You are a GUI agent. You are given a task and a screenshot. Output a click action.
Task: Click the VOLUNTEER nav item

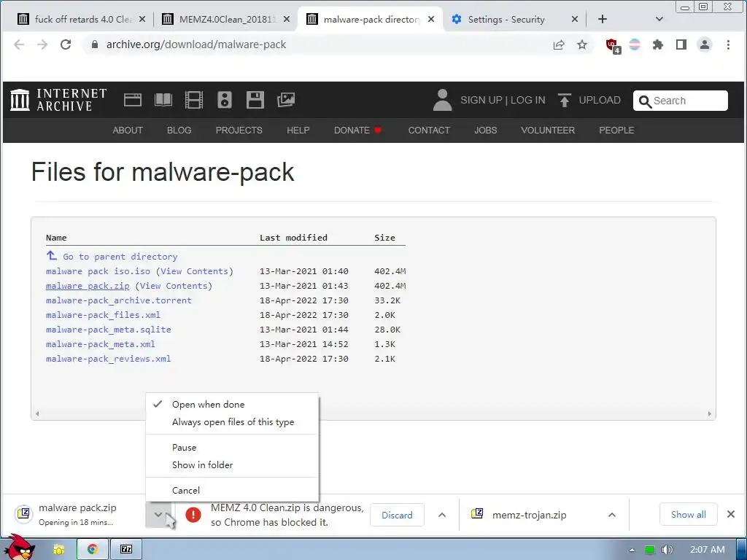click(548, 130)
